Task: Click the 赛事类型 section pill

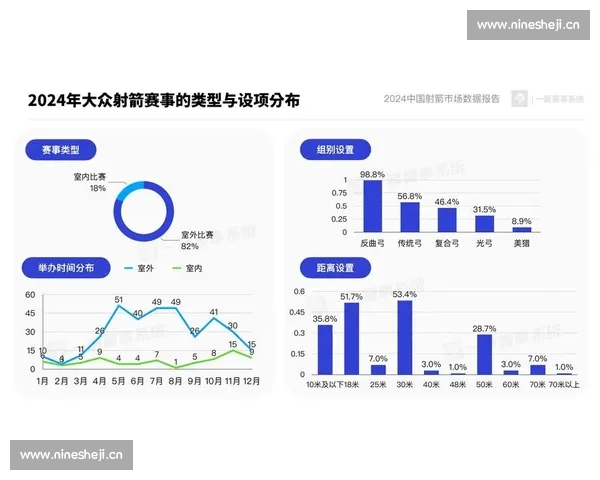Action: (x=60, y=150)
